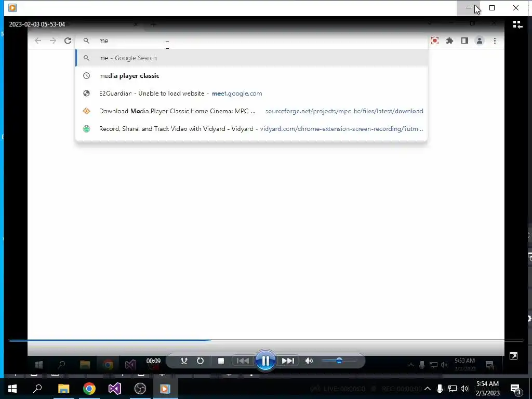Click the video title 2023-02-03 05-53-04
Viewport: 532px width, 399px height.
coord(37,24)
